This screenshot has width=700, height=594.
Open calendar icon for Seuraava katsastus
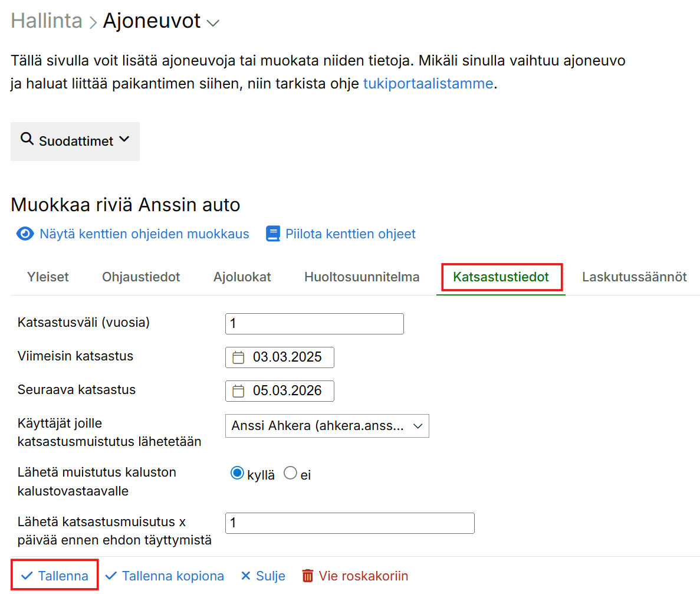tap(238, 391)
